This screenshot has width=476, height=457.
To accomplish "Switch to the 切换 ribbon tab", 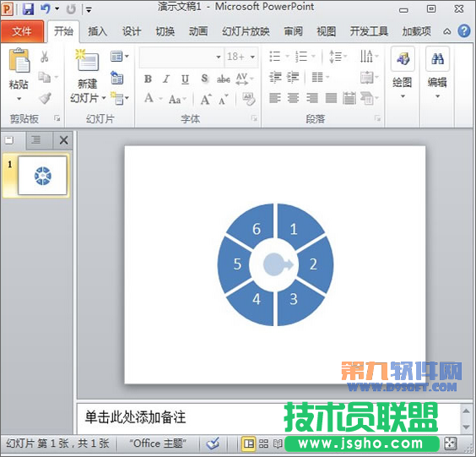I will pos(165,31).
